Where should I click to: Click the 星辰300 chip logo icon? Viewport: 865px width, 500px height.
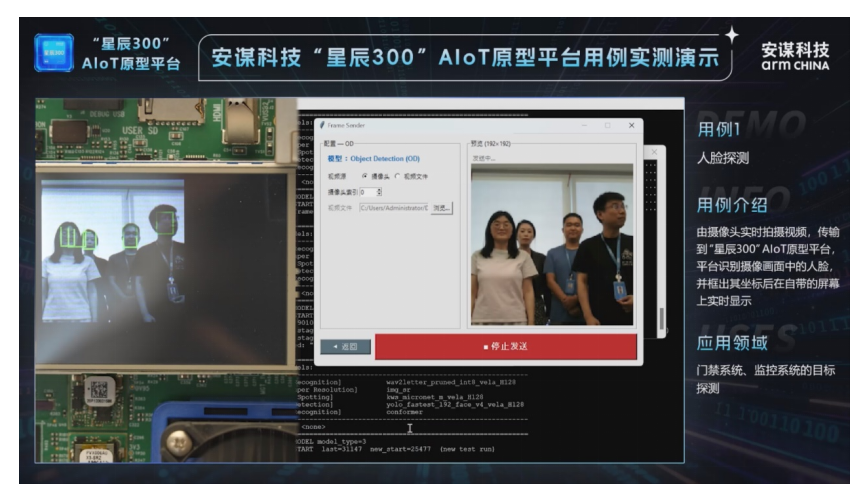pos(54,53)
